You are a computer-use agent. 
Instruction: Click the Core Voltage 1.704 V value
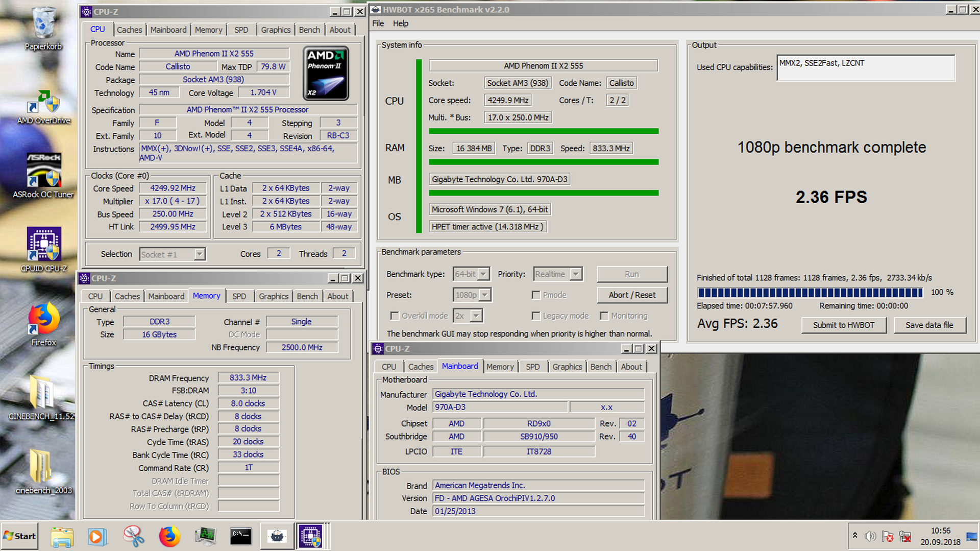pos(263,92)
